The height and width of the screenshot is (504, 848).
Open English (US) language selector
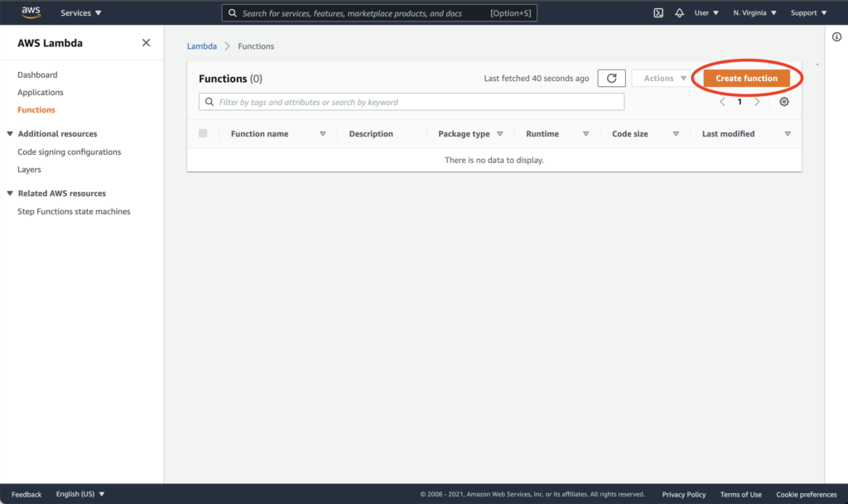click(x=80, y=494)
